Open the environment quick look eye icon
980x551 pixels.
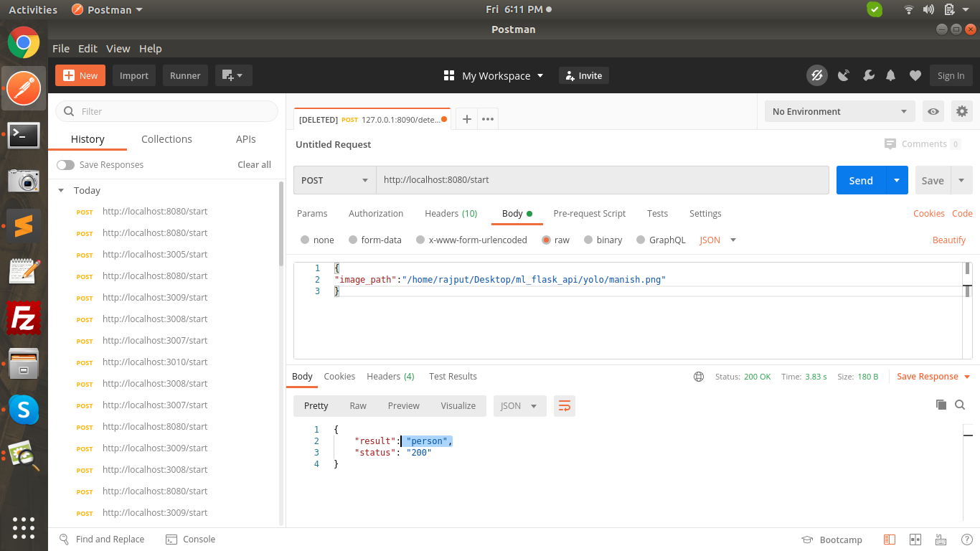pyautogui.click(x=933, y=111)
